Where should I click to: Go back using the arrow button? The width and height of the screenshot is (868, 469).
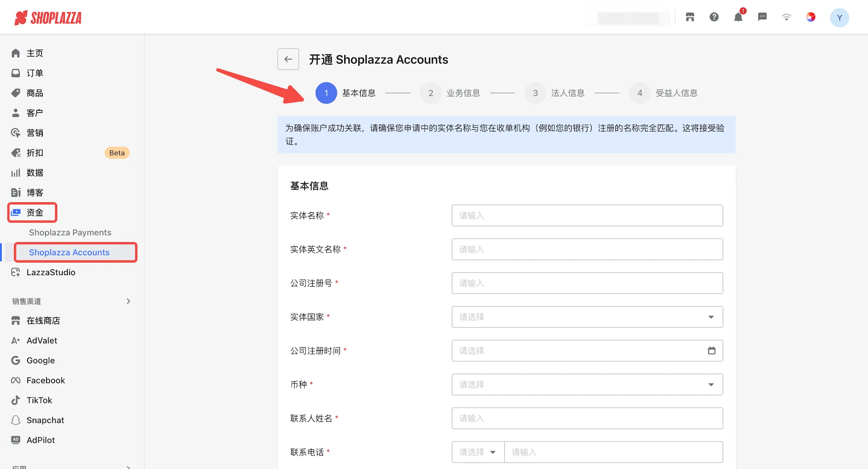pyautogui.click(x=288, y=59)
